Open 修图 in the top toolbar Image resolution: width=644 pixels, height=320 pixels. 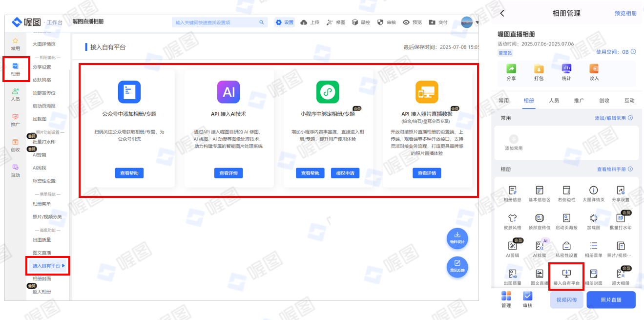pyautogui.click(x=336, y=22)
